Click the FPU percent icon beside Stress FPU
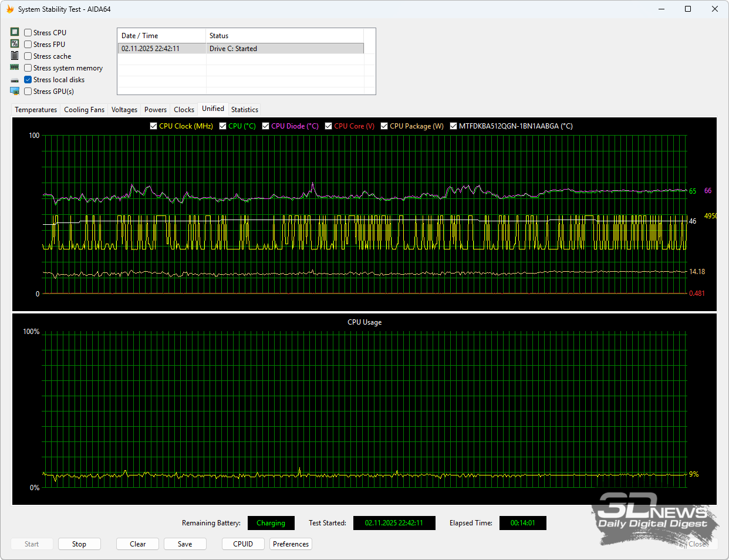 point(15,44)
